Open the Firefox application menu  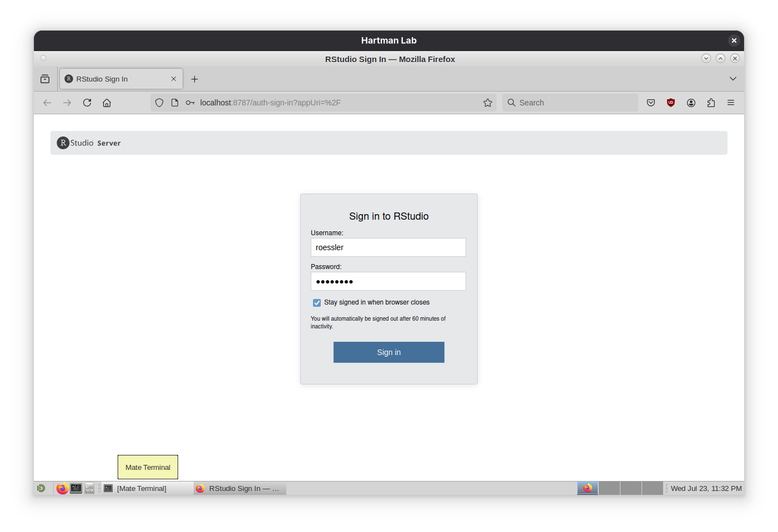click(x=731, y=103)
